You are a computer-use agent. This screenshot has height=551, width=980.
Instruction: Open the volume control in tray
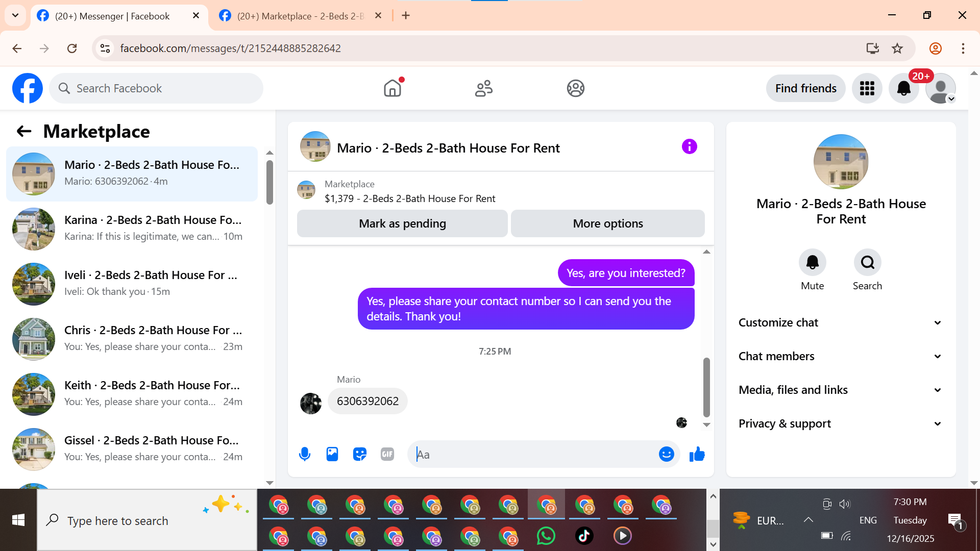pyautogui.click(x=845, y=504)
